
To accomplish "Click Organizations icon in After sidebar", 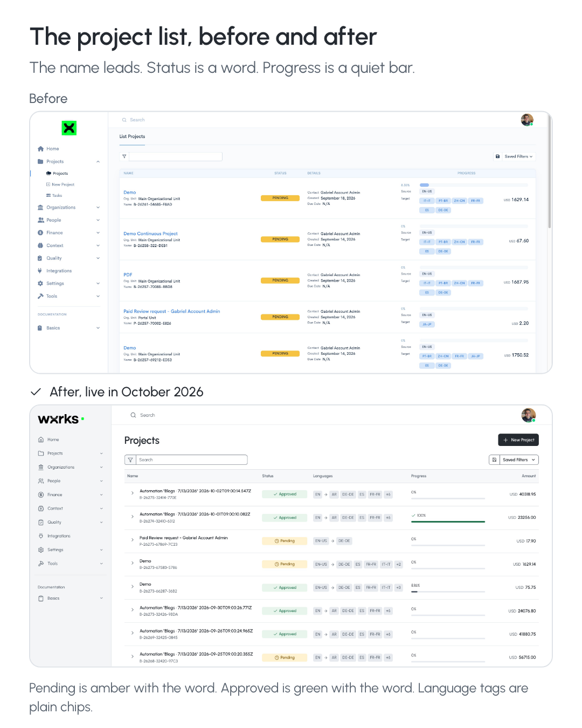I will click(x=41, y=467).
